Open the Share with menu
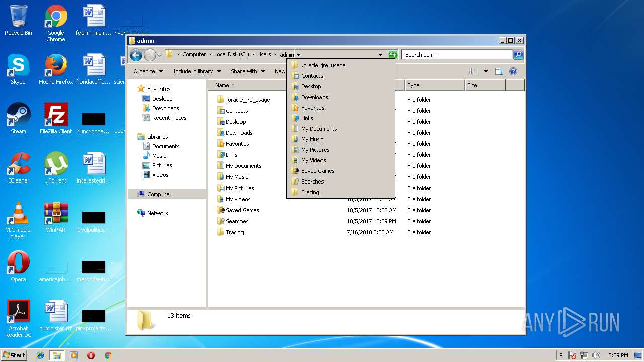Image resolution: width=644 pixels, height=362 pixels. 248,71
